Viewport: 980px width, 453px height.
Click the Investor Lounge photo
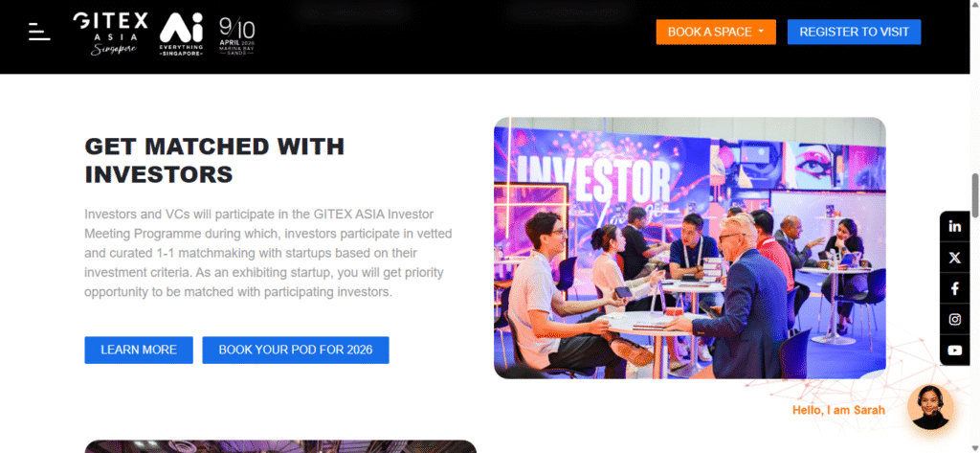690,248
